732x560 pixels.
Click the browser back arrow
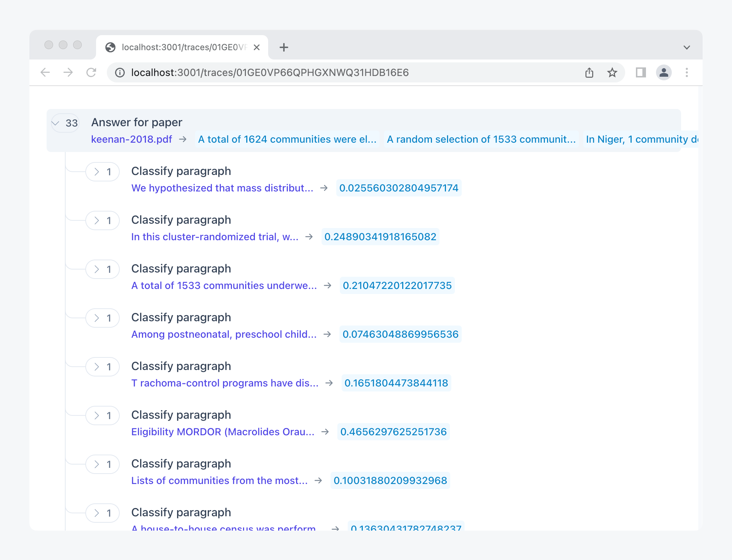[45, 72]
